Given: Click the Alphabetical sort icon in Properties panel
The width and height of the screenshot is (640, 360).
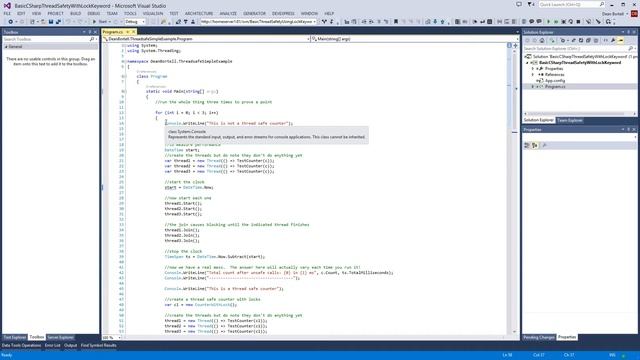Looking at the screenshot, I should [x=535, y=145].
